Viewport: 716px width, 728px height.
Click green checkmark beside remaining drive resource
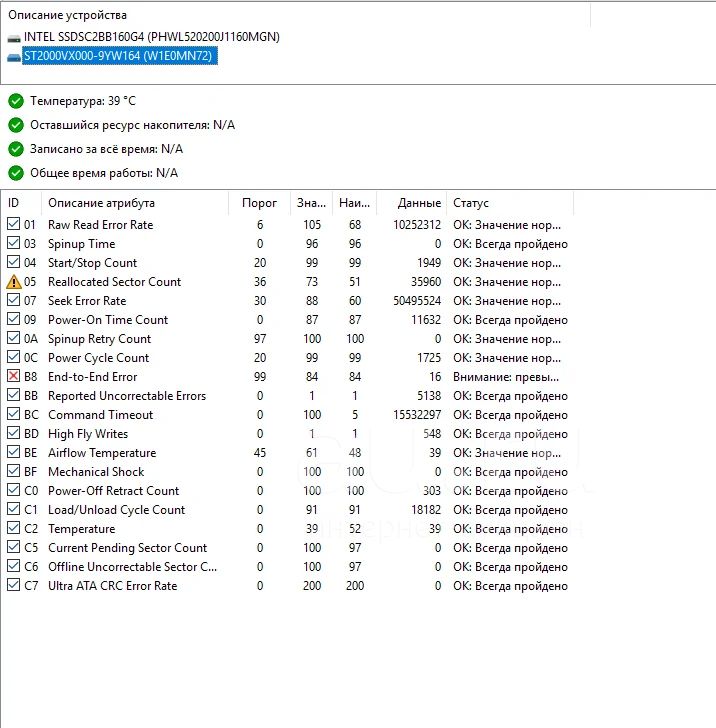click(x=15, y=125)
